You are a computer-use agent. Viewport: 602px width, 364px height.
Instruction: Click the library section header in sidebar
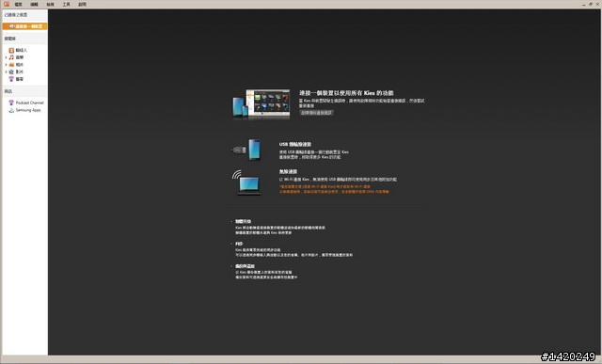(25, 39)
